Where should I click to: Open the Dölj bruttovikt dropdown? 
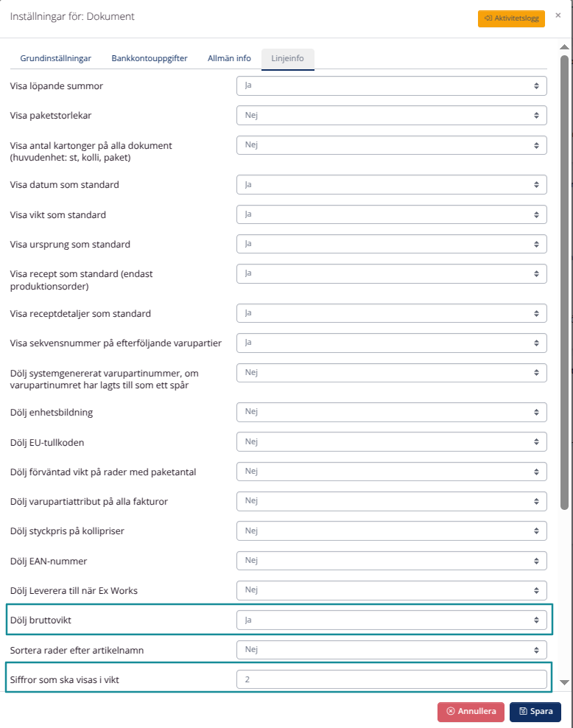(391, 620)
